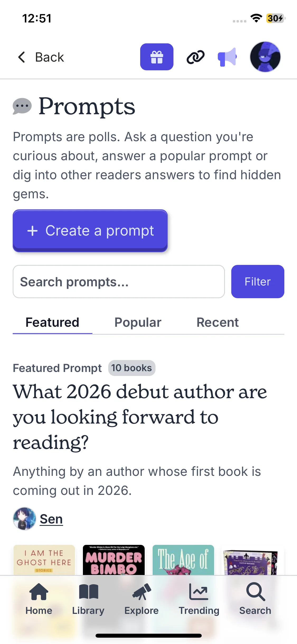
Task: Select the Featured tab
Action: [52, 323]
